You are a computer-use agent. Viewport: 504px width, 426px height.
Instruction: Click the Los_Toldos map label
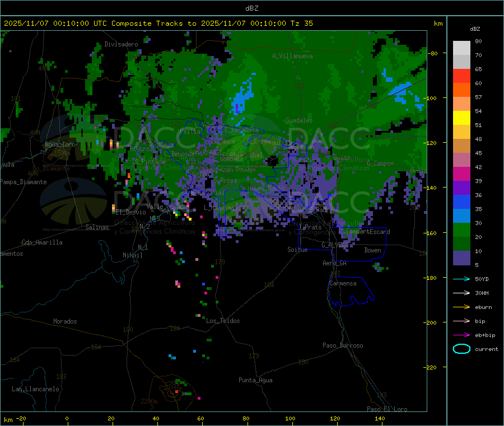coord(223,321)
